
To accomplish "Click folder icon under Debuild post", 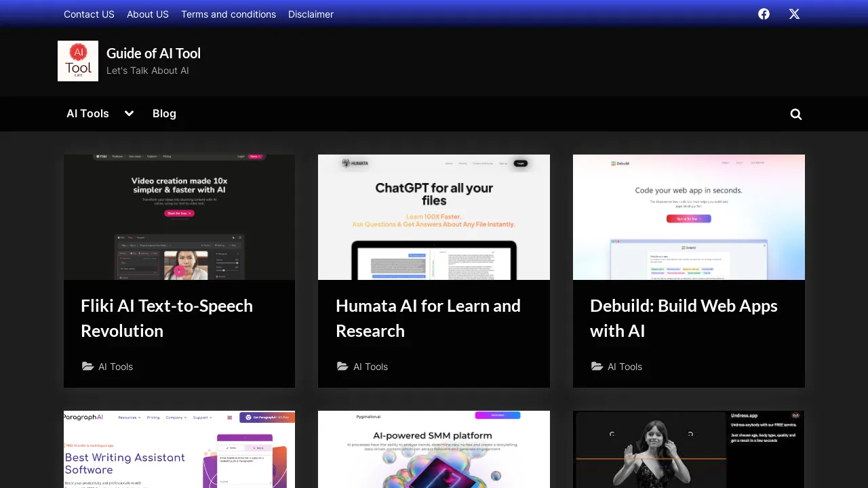I will (597, 367).
